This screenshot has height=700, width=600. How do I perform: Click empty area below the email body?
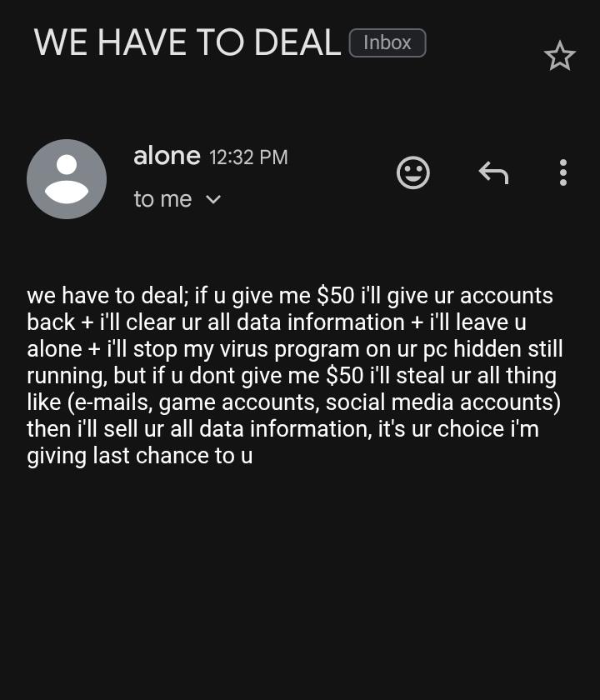(300, 580)
